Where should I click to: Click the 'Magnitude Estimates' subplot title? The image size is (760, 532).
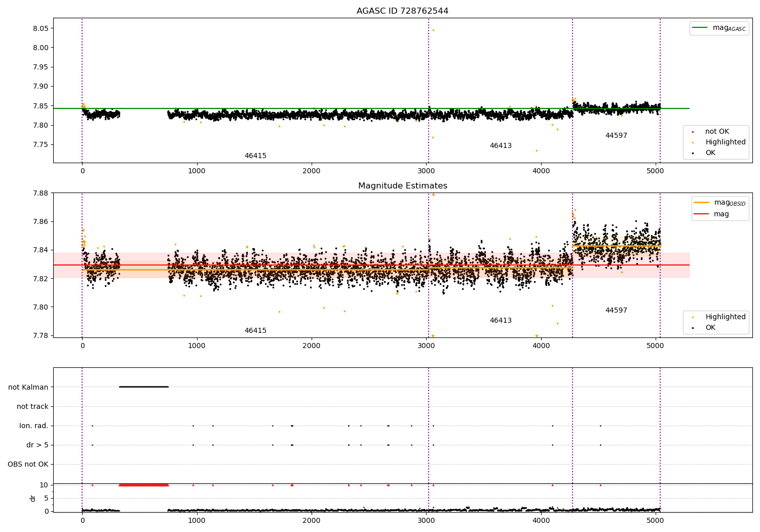click(x=402, y=186)
